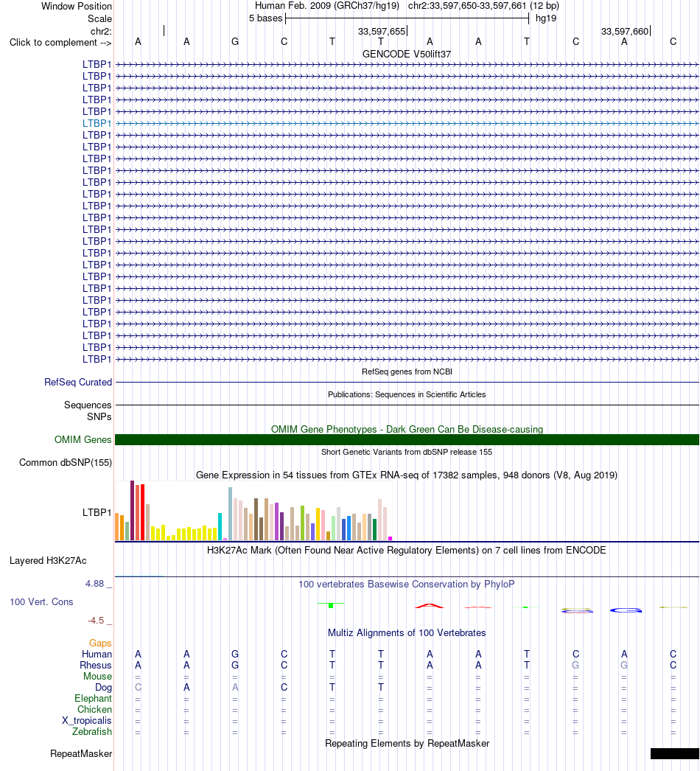Open the GENCODE V50lift37 track title

click(x=407, y=54)
